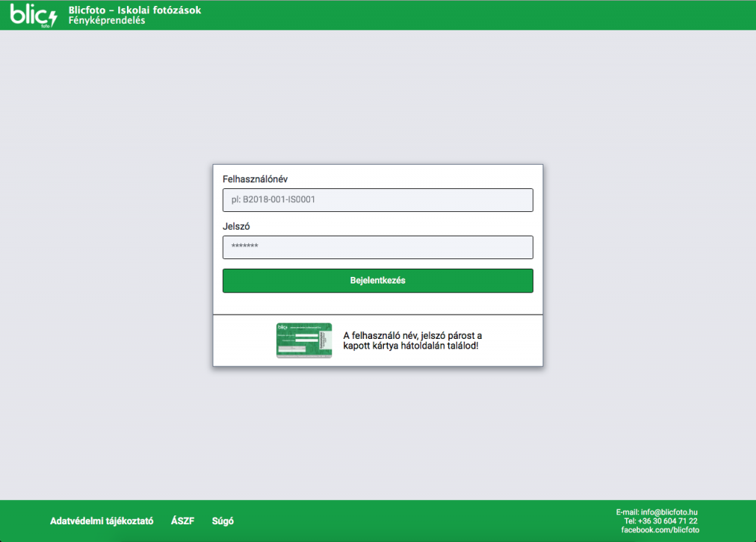Click the card hint text about hátoldalán
The image size is (756, 542).
412,340
